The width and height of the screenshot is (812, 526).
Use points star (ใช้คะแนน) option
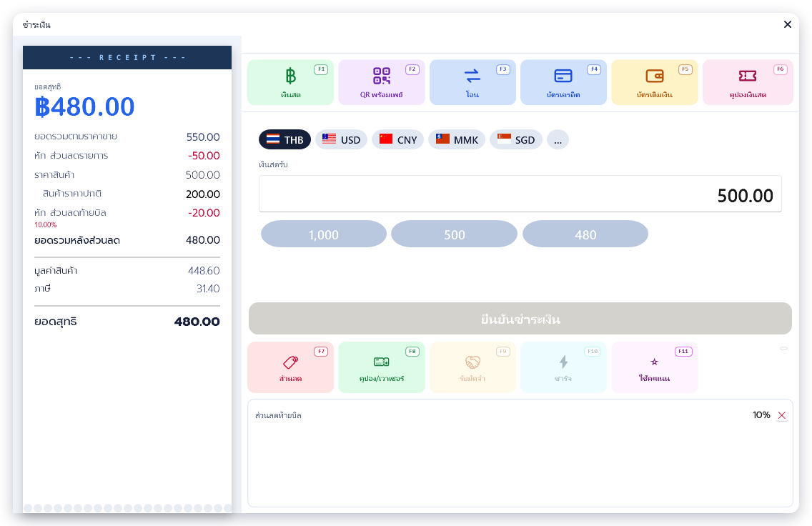click(x=655, y=367)
